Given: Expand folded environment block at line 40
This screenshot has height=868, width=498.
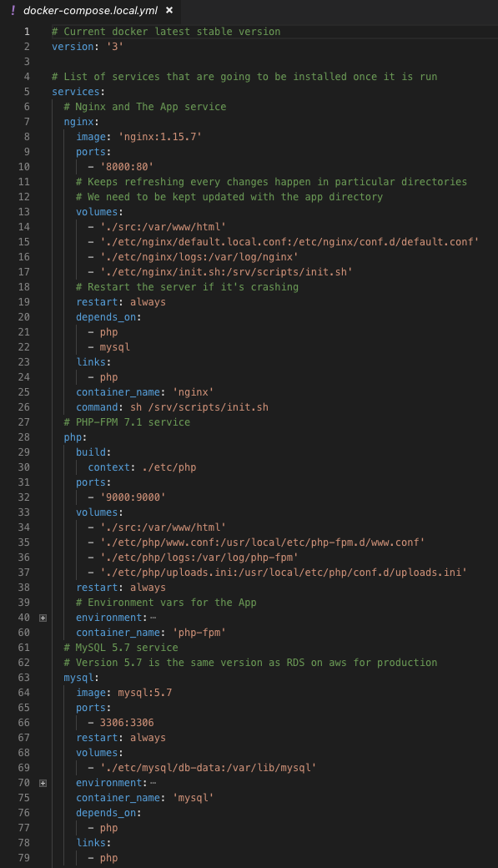Looking at the screenshot, I should [x=43, y=618].
